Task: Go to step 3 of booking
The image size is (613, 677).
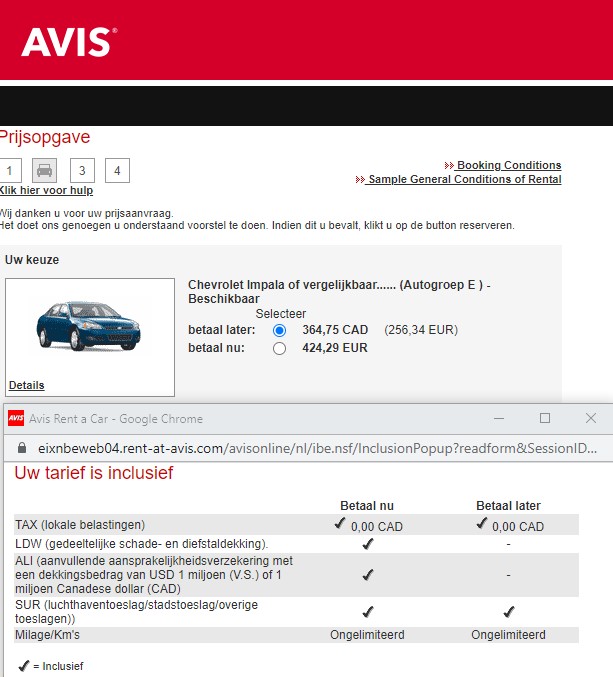Action: (x=82, y=171)
